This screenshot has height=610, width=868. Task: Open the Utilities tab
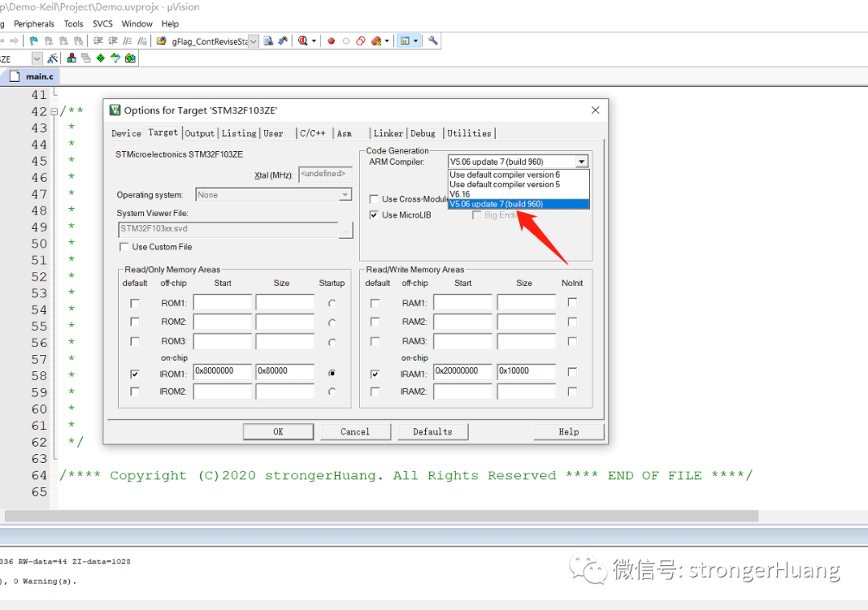[x=469, y=133]
